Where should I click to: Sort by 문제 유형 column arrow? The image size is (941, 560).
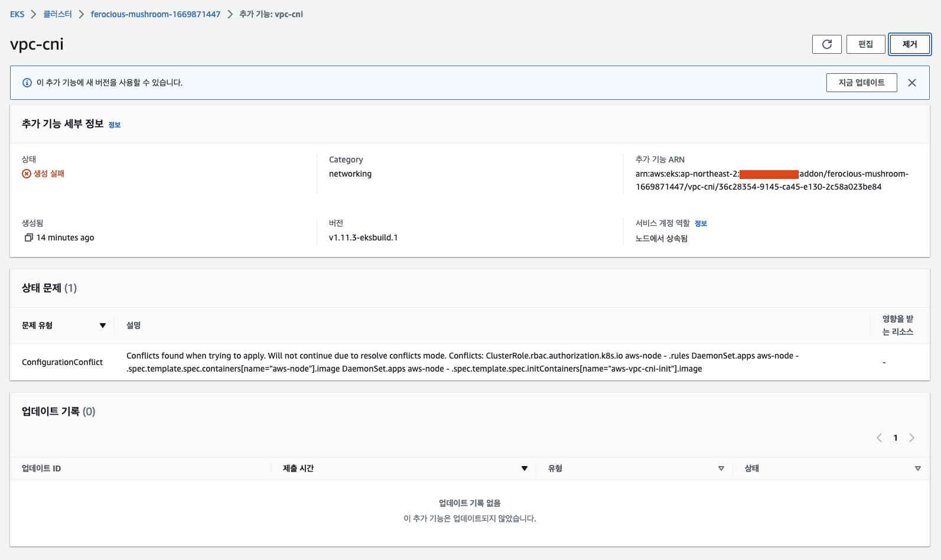pyautogui.click(x=103, y=325)
